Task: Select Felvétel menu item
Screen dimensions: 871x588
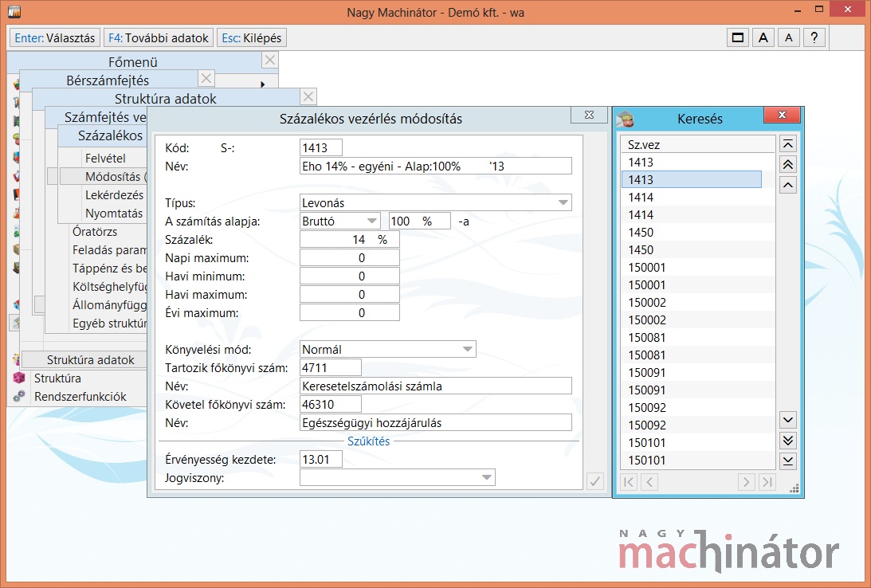Action: click(x=105, y=159)
